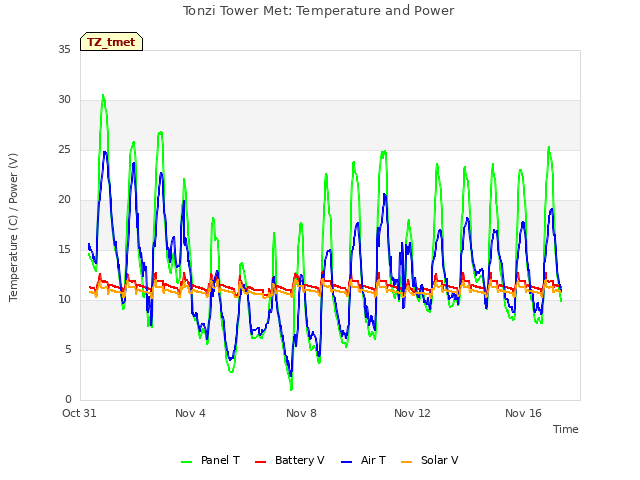Click the Nov 8 x-axis label
The width and height of the screenshot is (640, 480).
[x=301, y=413]
